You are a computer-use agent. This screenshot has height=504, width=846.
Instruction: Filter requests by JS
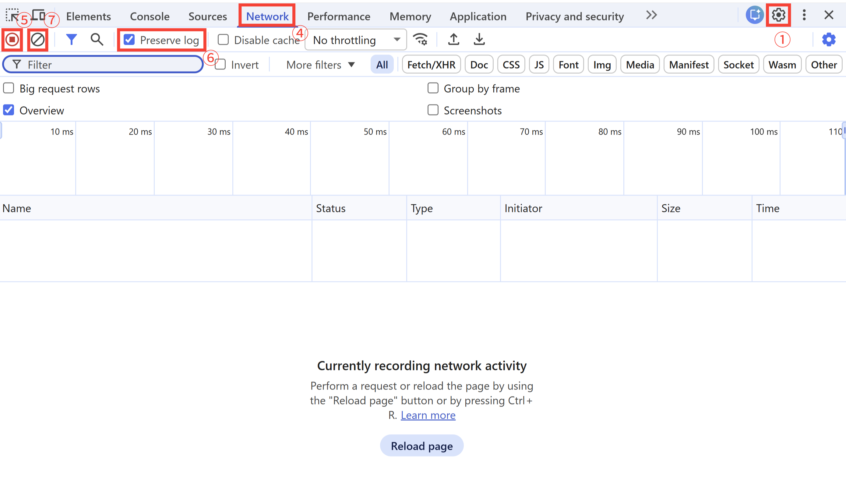(x=539, y=65)
